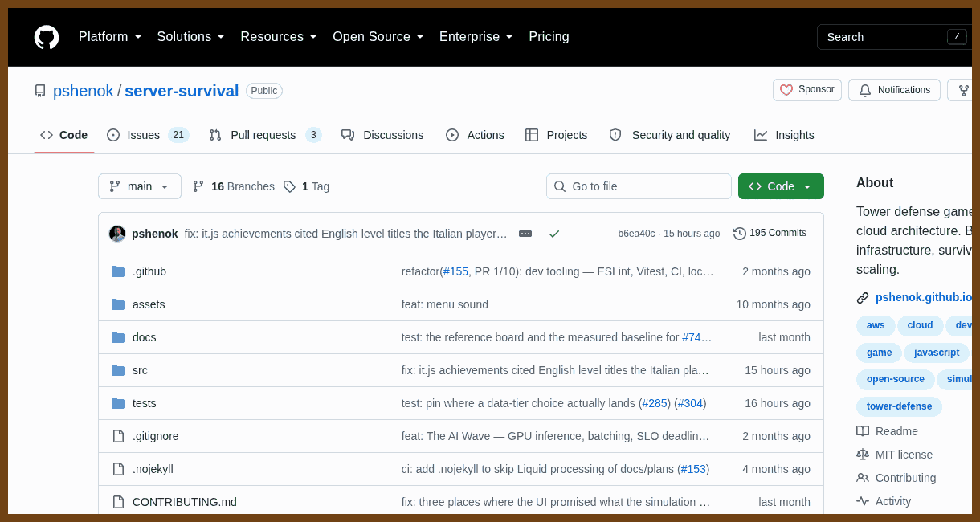This screenshot has height=522, width=980.
Task: Open the .gitignore file
Action: pyautogui.click(x=156, y=436)
